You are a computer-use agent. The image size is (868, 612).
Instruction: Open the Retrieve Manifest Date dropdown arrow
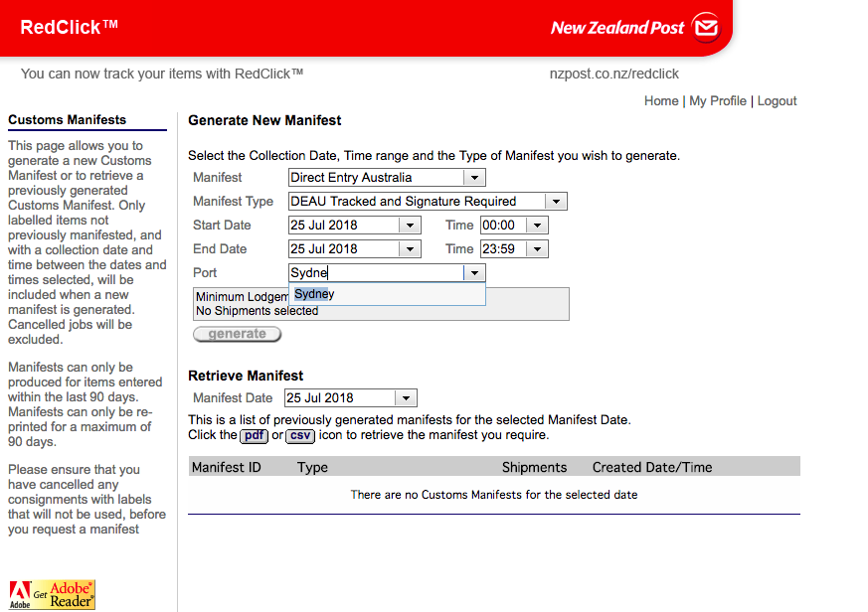coord(406,397)
